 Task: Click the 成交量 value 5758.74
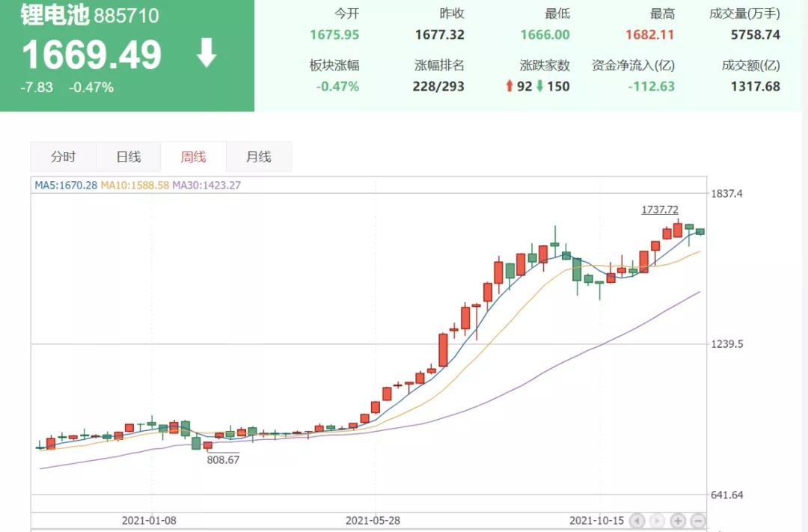tap(756, 35)
